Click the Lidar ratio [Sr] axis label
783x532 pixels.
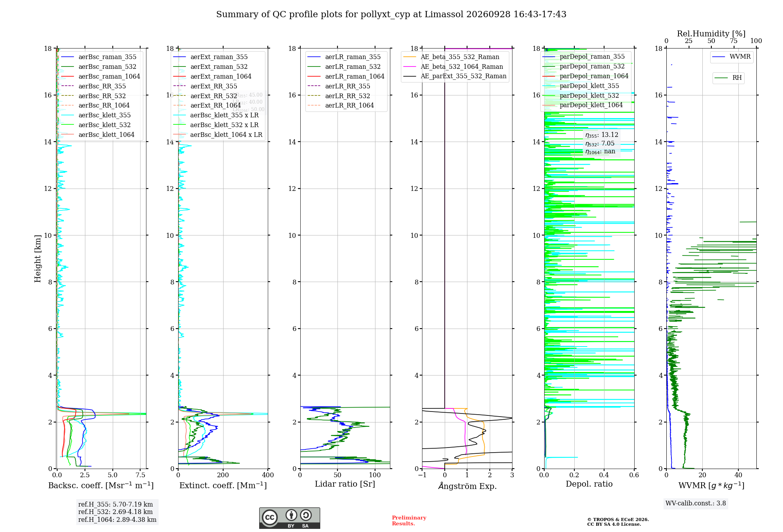click(x=345, y=484)
